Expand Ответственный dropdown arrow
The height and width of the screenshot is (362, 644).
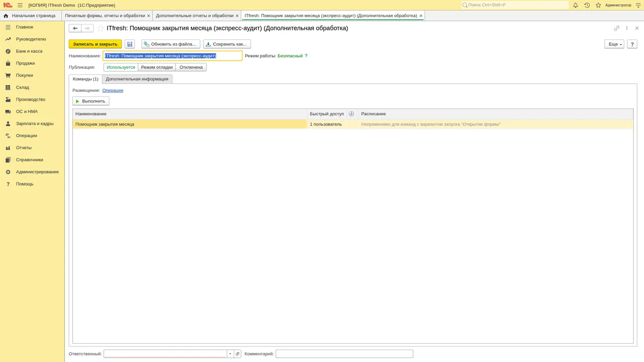tap(230, 354)
